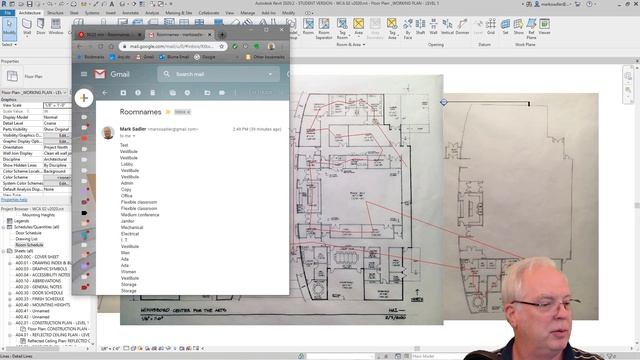
Task: Click the Gmail Compose plus button
Action: point(84,98)
